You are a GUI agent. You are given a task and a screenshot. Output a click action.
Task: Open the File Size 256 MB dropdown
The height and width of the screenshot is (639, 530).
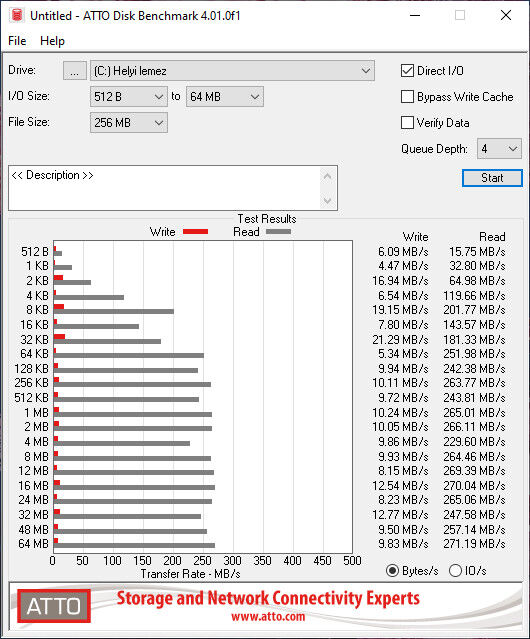click(x=129, y=123)
